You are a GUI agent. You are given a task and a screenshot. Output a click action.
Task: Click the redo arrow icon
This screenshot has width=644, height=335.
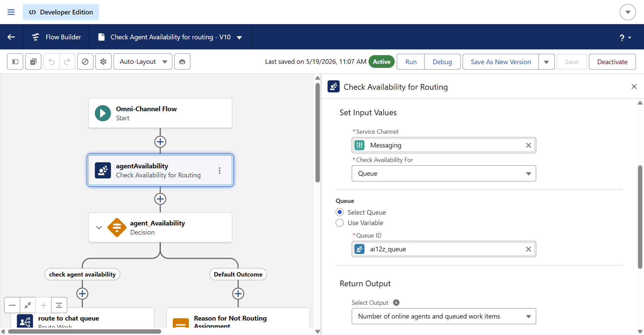(67, 61)
